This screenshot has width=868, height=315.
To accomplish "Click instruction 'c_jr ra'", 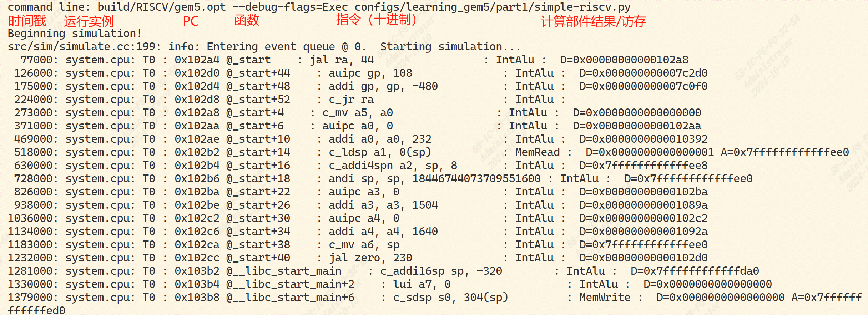I will 351,100.
